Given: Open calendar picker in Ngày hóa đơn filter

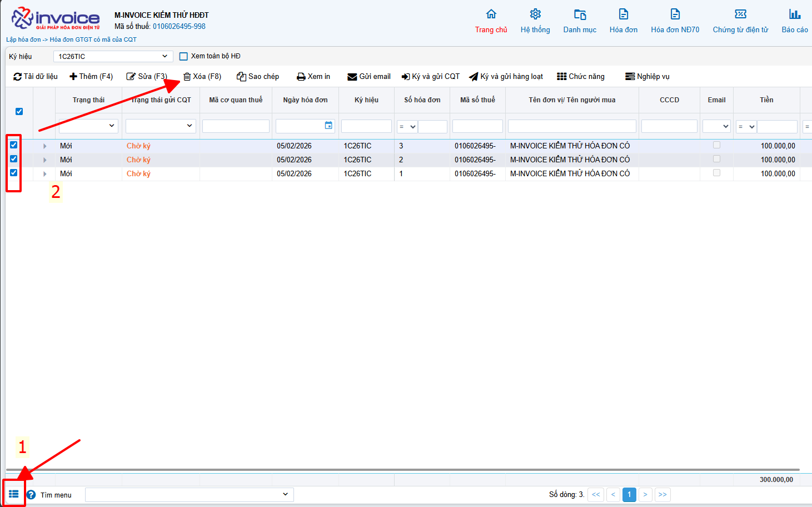Looking at the screenshot, I should click(328, 126).
